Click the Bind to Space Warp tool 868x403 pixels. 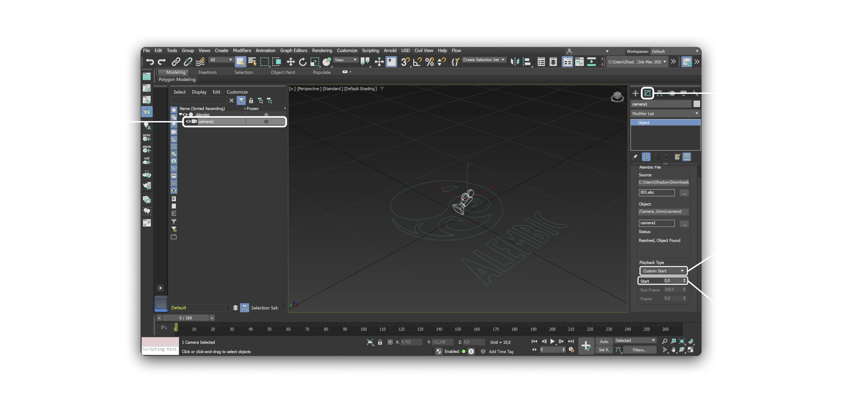coord(200,62)
